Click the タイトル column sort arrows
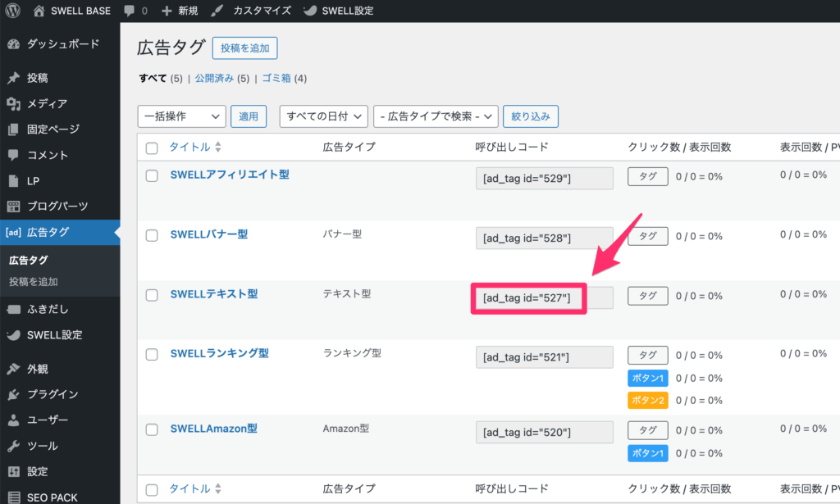This screenshot has height=504, width=840. coord(217,148)
